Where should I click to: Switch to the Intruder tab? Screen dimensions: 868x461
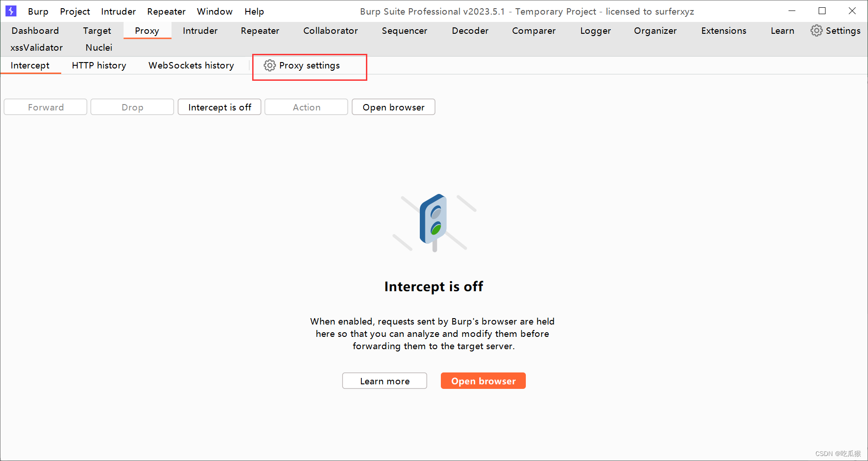coord(200,31)
